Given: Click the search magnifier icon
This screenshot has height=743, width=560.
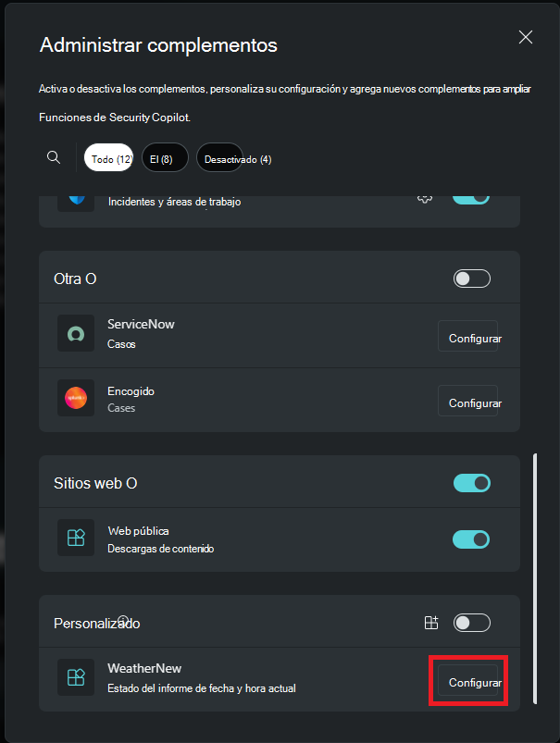Looking at the screenshot, I should tap(53, 157).
